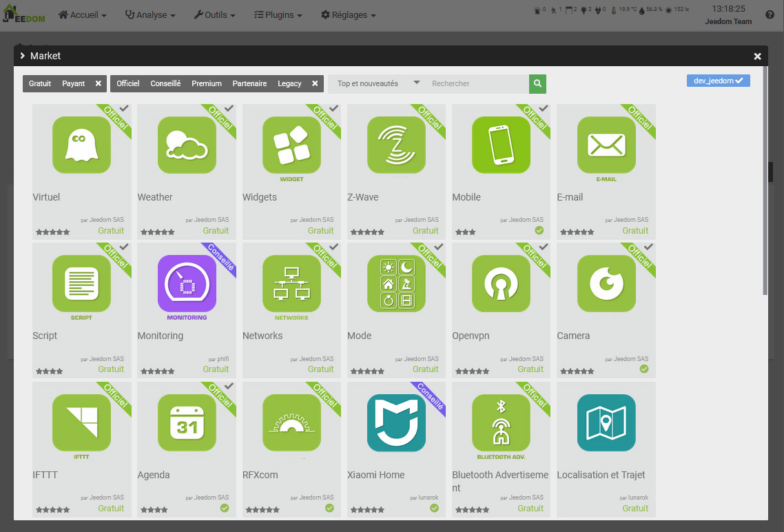Select the Camera plugin icon
Viewport: 784px width, 532px height.
606,283
